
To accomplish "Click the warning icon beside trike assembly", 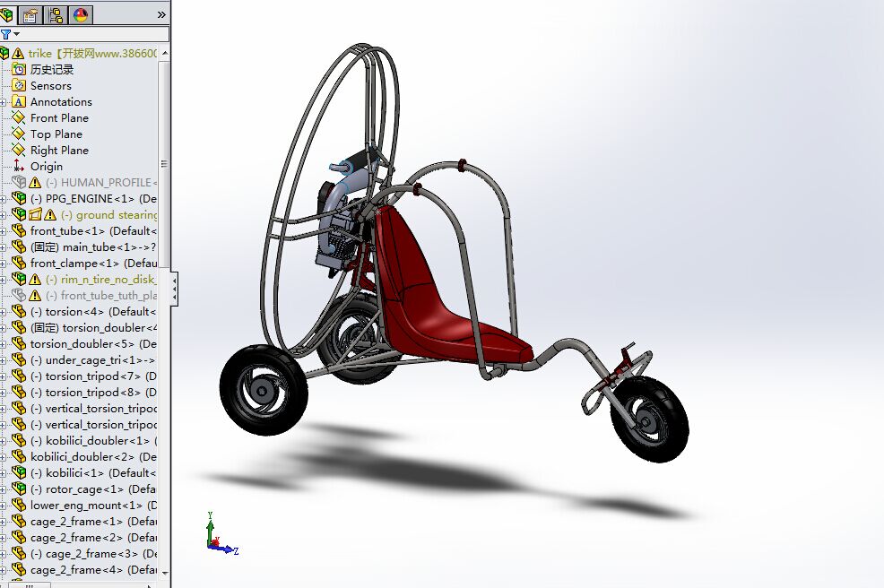I will [x=18, y=53].
